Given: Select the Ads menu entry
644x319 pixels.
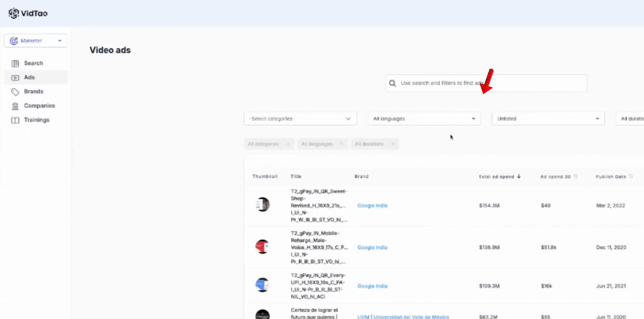Looking at the screenshot, I should (x=29, y=77).
